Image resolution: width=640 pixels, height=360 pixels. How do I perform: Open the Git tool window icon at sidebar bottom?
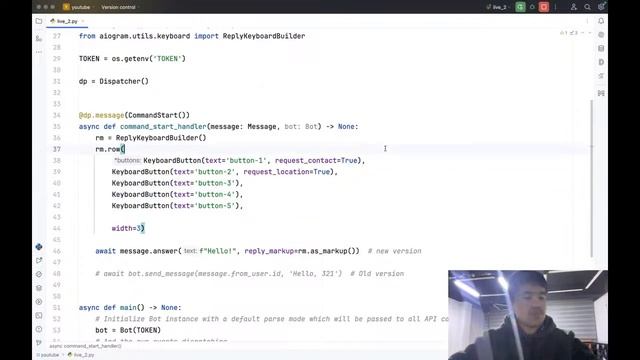click(x=39, y=342)
